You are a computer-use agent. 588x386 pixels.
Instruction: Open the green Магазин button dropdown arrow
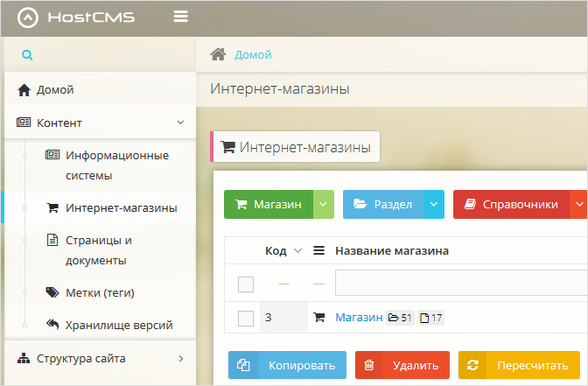[324, 204]
